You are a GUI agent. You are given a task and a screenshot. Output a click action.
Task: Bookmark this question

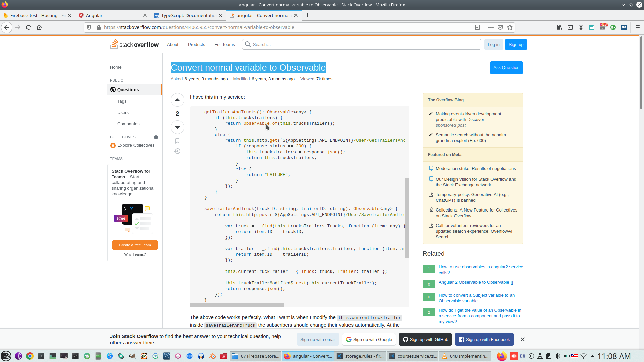[x=177, y=141]
